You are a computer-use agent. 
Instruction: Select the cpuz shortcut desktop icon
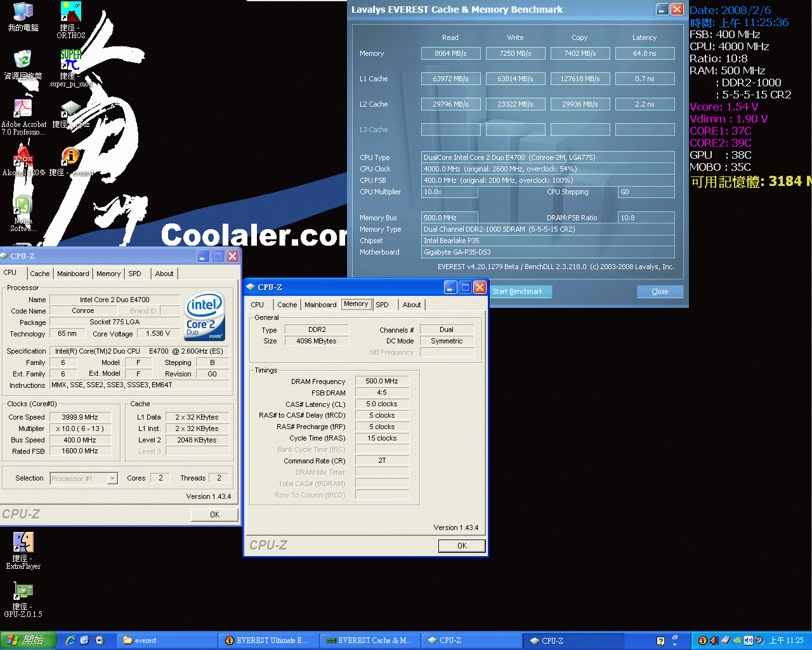[70, 114]
